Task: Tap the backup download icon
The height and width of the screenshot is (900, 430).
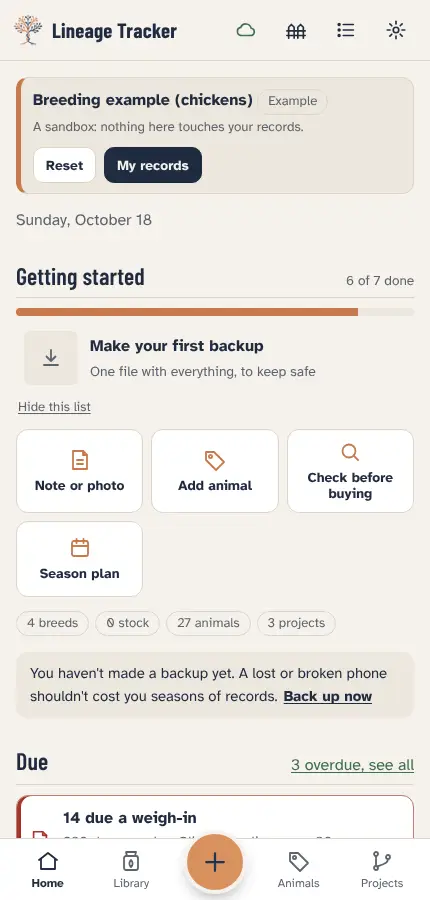Action: pos(51,358)
